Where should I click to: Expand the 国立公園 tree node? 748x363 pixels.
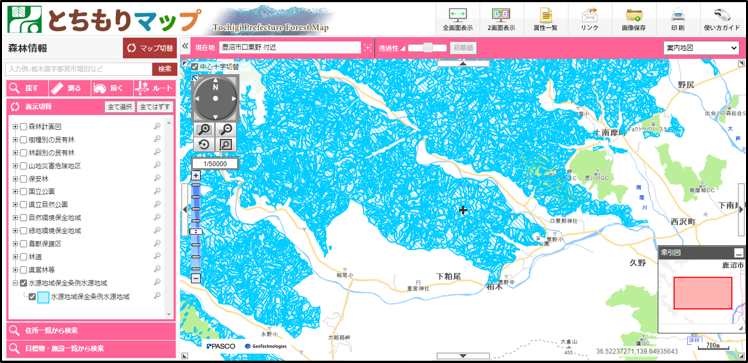click(15, 191)
